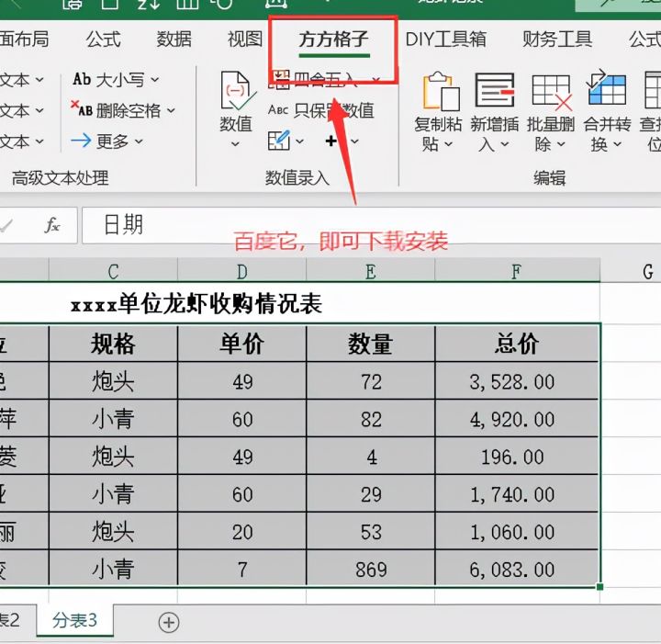The width and height of the screenshot is (661, 644).
Task: Select the quantity cell 869
Action: tap(371, 568)
